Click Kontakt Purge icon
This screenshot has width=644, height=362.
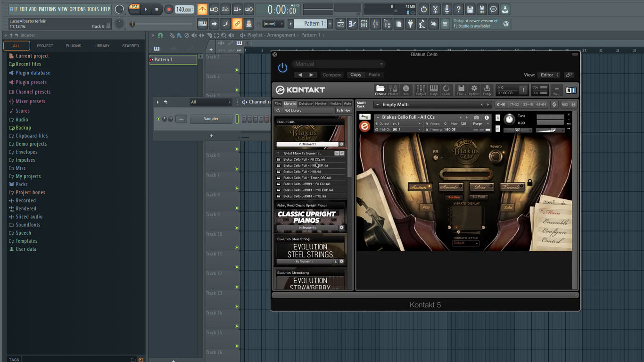487,90
